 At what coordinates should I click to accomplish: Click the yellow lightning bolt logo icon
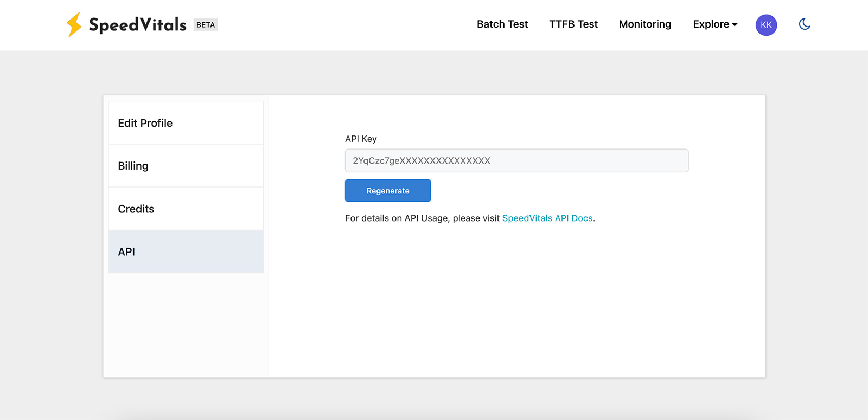point(74,25)
